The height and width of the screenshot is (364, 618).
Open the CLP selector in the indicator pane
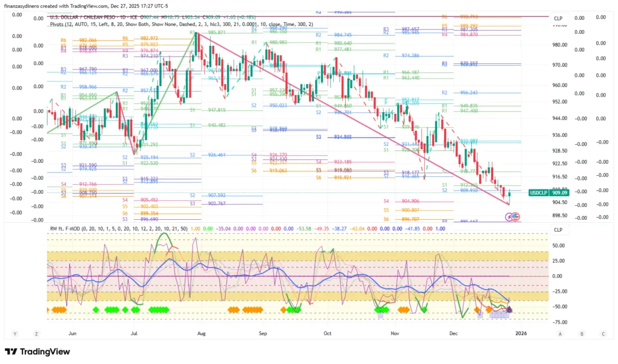558,230
